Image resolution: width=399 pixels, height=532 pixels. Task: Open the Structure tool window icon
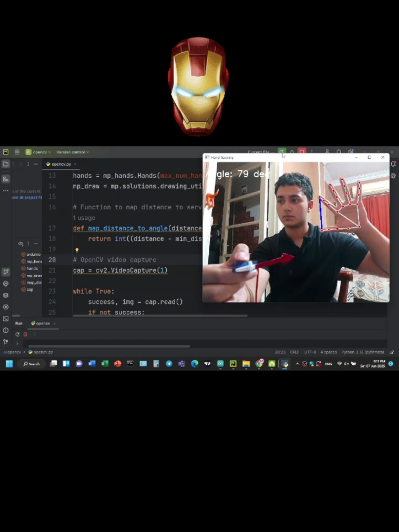(x=6, y=179)
